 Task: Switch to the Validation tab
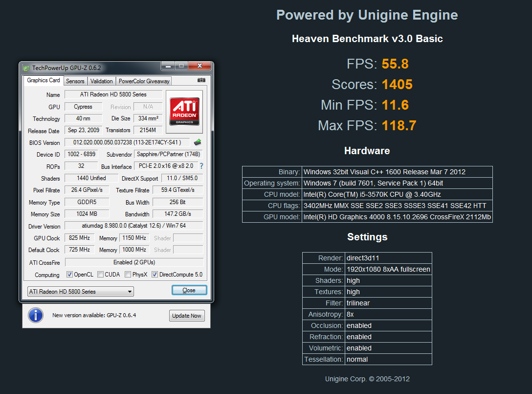pos(101,81)
